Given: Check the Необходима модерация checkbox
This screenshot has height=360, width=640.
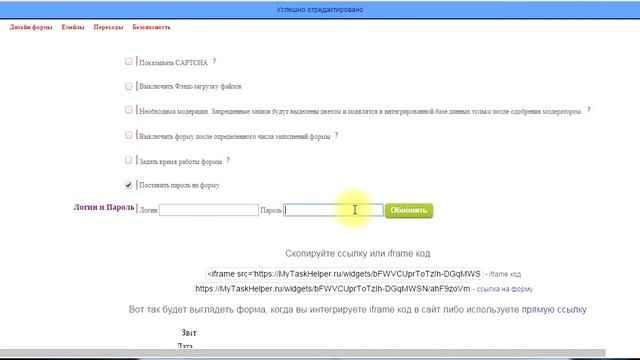Looking at the screenshot, I should (x=129, y=110).
